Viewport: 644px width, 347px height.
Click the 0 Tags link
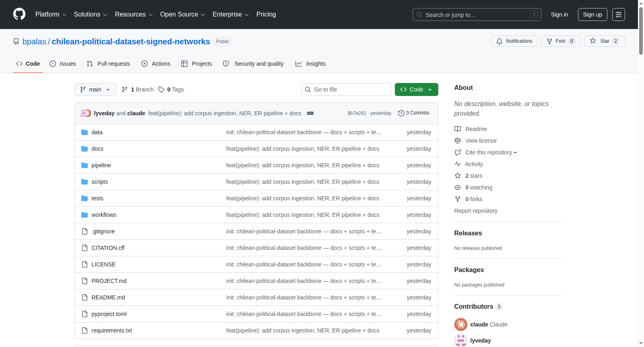[x=171, y=89]
